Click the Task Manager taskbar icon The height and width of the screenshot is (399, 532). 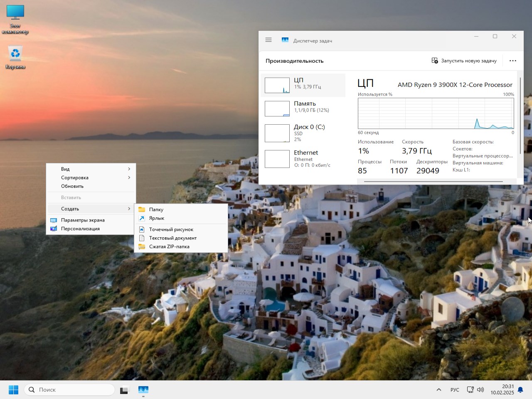point(143,390)
